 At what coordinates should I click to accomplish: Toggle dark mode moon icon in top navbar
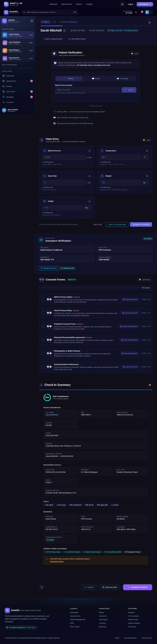[122, 4]
